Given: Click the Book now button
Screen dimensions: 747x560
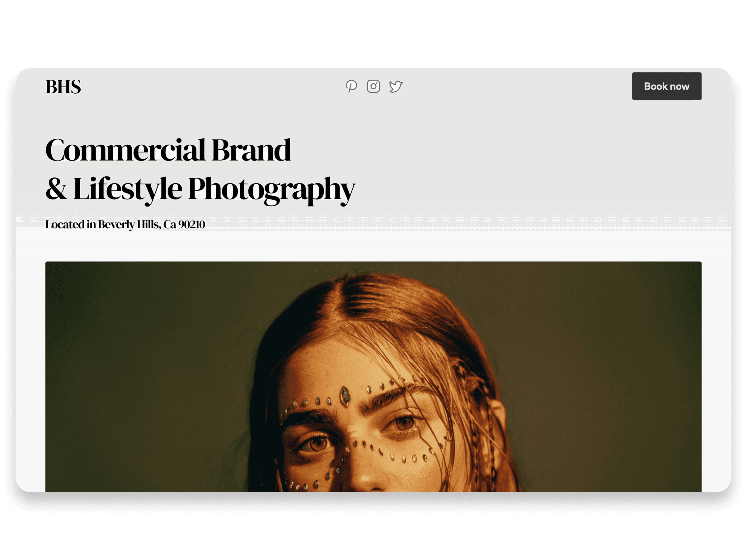Looking at the screenshot, I should [666, 86].
